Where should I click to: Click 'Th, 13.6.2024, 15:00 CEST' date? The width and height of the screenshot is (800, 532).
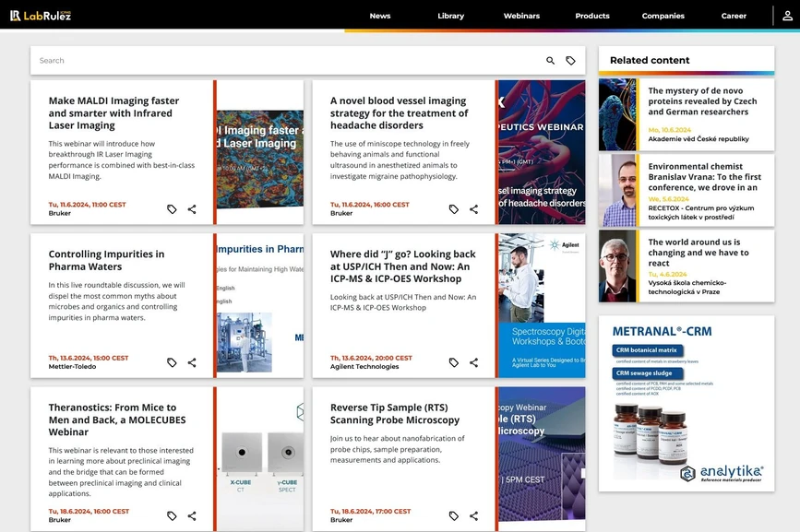tap(89, 358)
